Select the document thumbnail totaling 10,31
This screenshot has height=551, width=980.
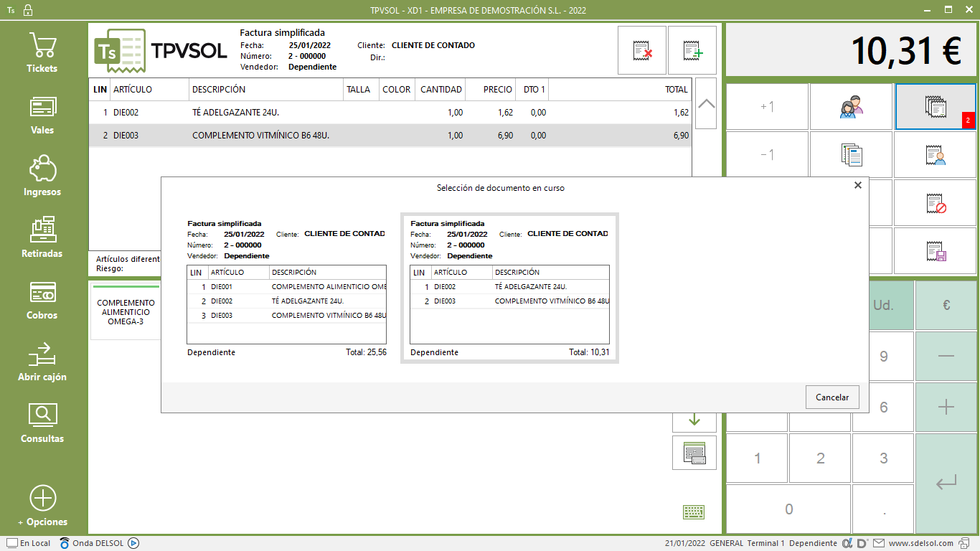(509, 288)
